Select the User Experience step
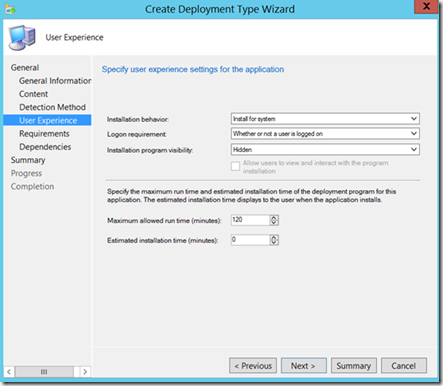Screen dimensions: 443x386 47,120
